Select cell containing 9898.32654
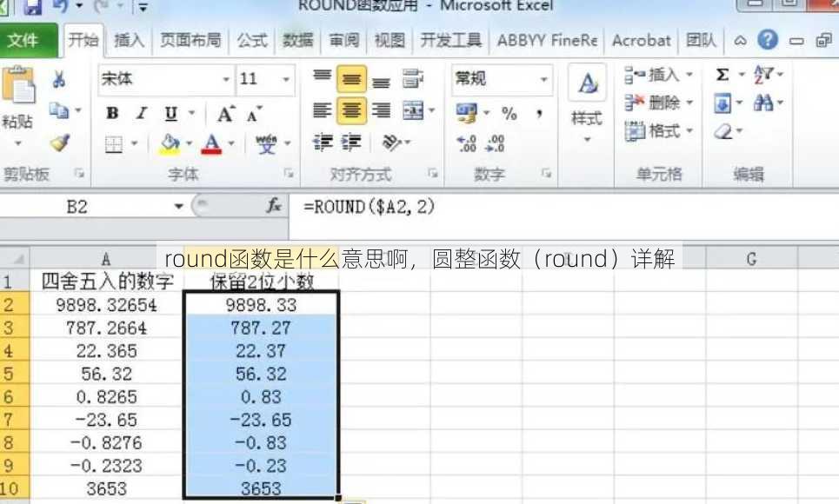 pyautogui.click(x=106, y=305)
